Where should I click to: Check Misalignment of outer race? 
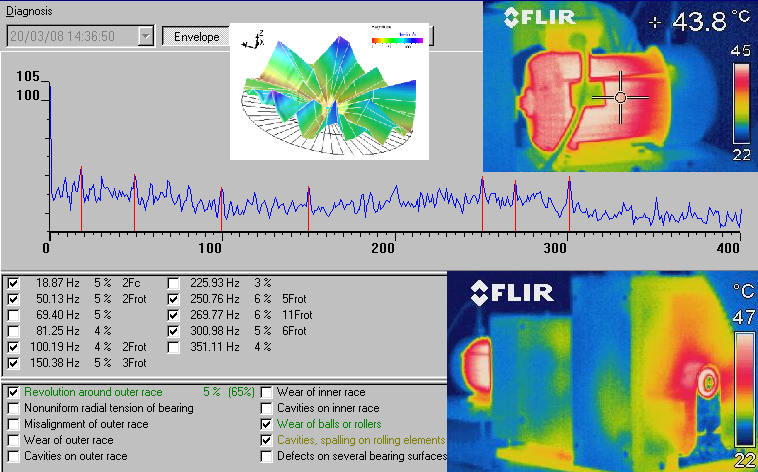click(13, 425)
